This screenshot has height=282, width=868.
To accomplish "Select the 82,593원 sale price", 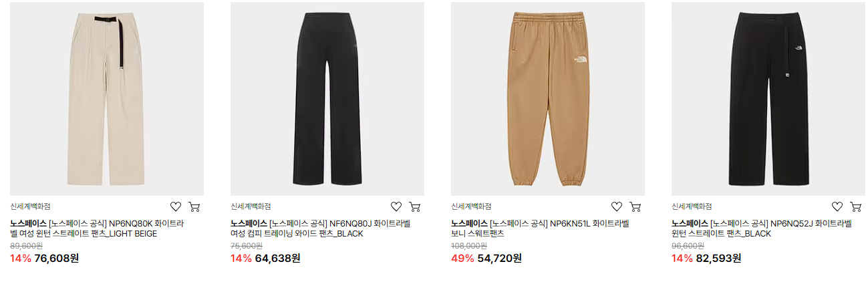I will pos(718,258).
